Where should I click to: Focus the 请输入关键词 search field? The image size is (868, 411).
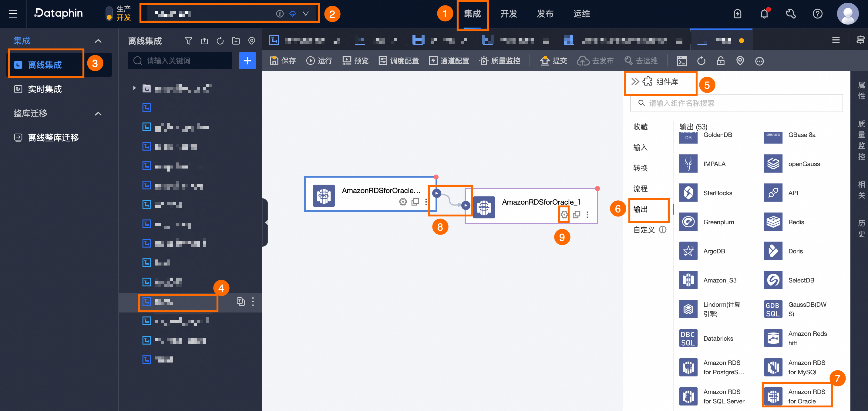(180, 61)
